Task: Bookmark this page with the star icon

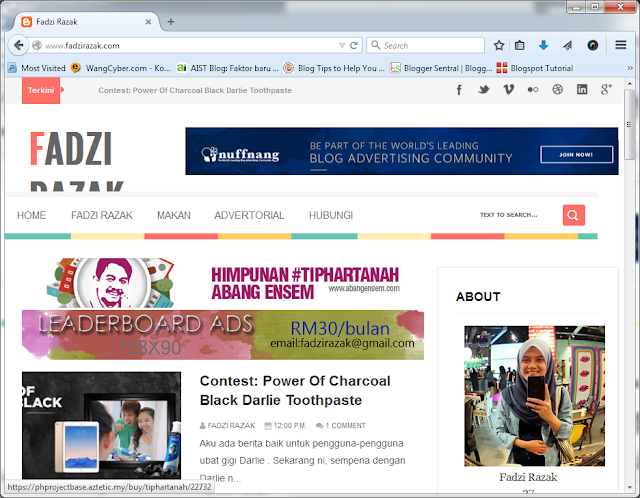Action: click(x=499, y=45)
